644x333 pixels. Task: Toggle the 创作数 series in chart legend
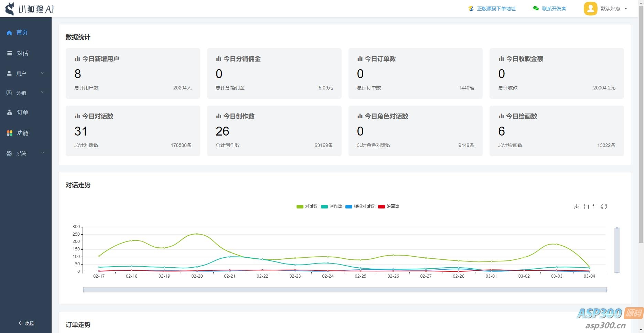point(331,206)
